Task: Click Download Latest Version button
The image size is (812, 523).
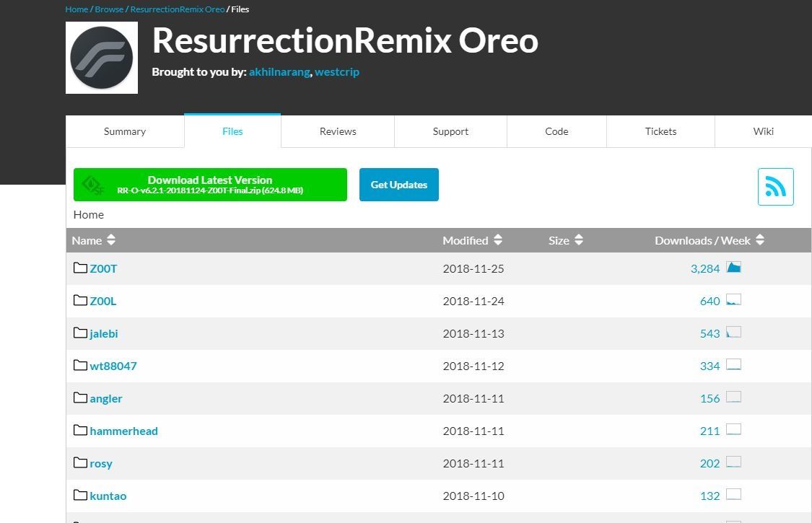Action: click(210, 185)
